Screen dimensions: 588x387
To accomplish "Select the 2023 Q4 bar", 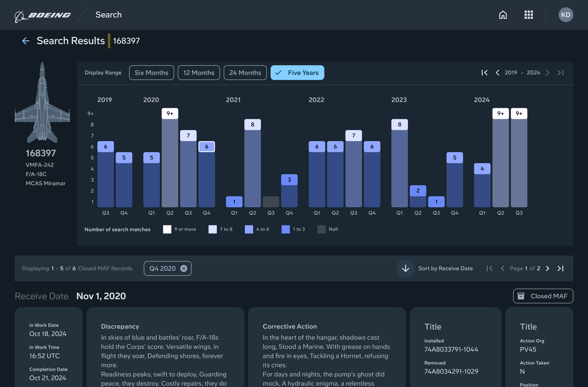I will click(455, 180).
